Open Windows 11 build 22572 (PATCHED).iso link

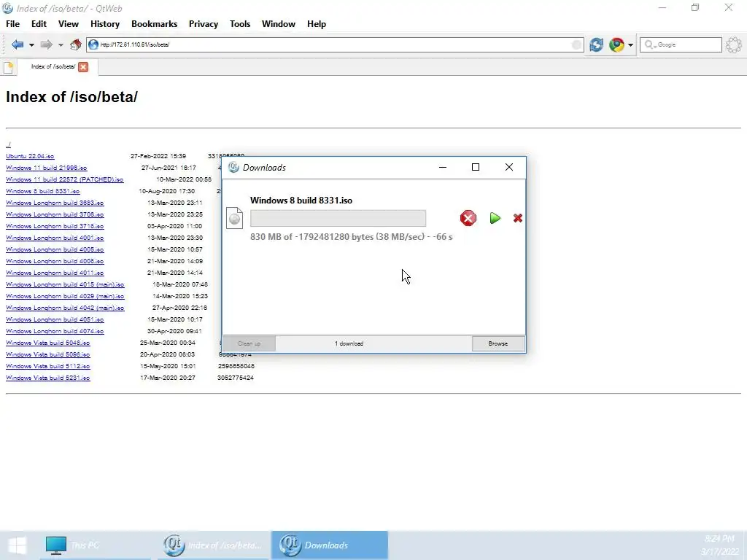tap(65, 179)
